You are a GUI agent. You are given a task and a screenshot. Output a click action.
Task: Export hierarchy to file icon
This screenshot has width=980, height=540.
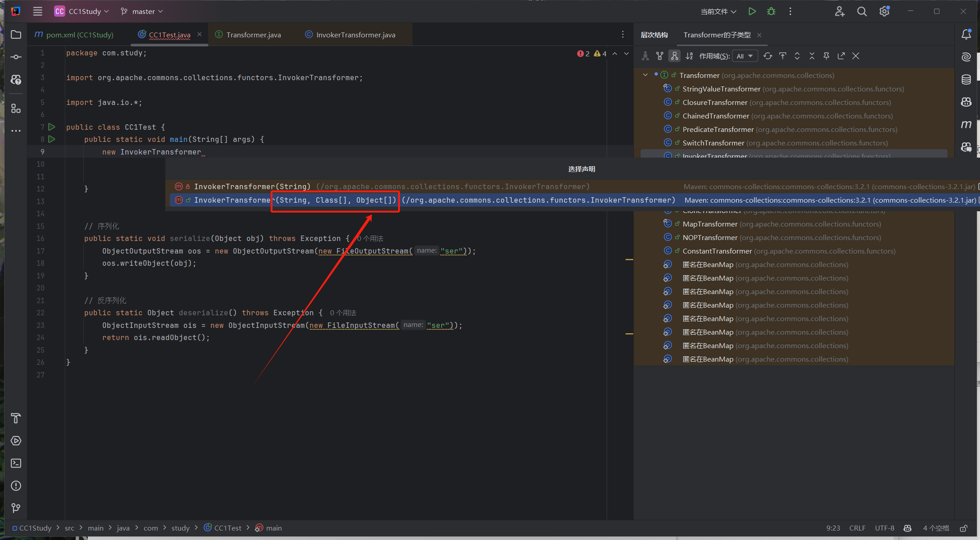(841, 56)
